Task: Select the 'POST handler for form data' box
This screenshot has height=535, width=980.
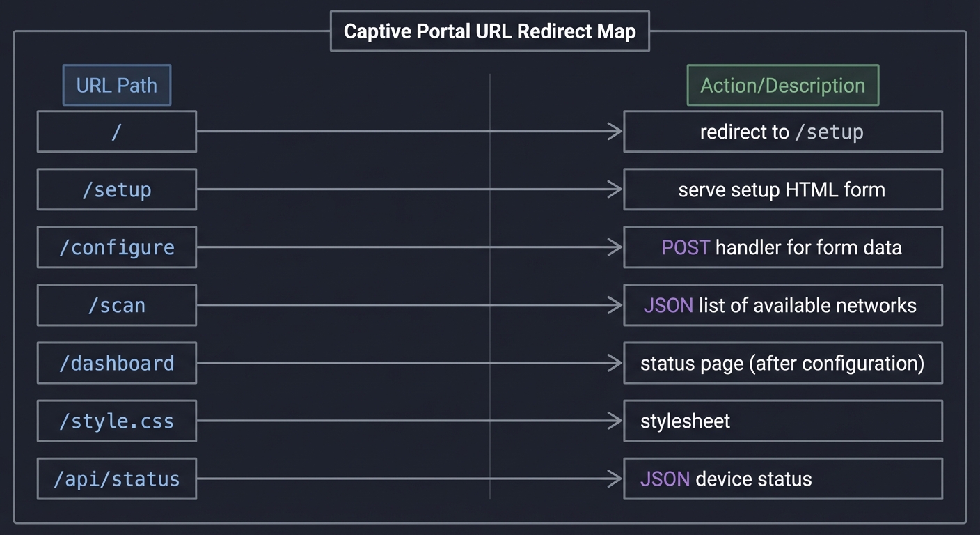Action: tap(782, 247)
